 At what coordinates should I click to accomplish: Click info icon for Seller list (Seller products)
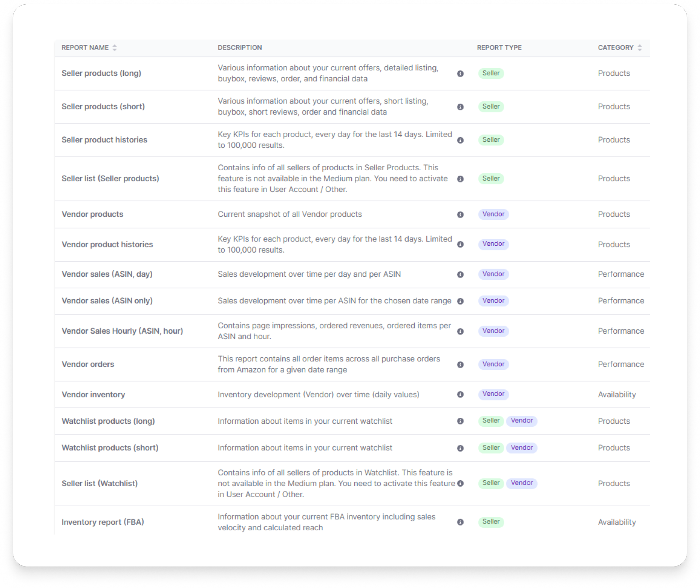coord(460,179)
